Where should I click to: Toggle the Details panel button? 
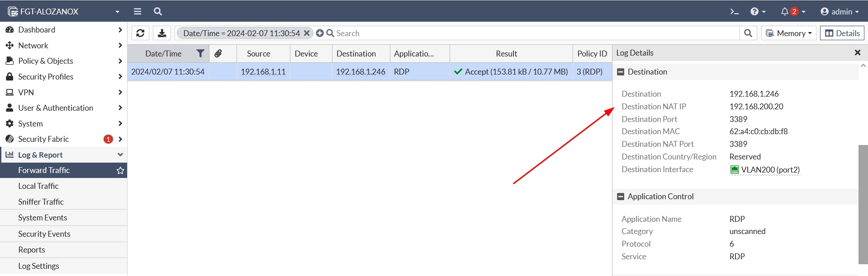point(842,33)
